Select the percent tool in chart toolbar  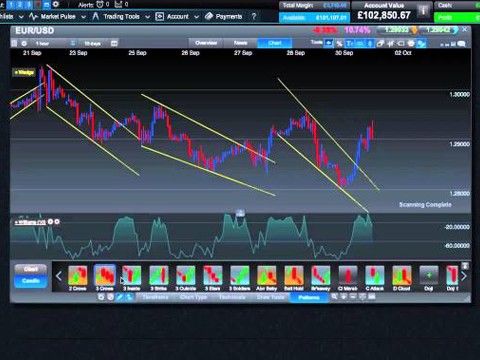339,43
